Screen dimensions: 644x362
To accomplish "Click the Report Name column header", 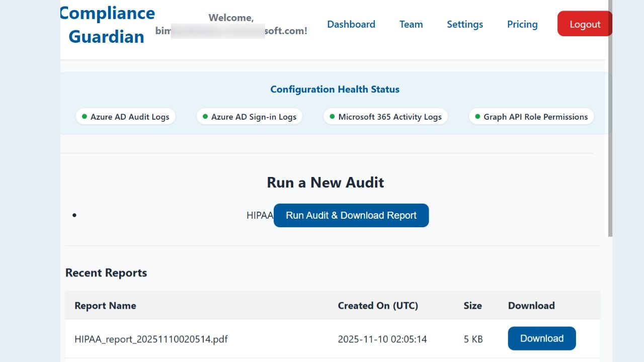I will [105, 306].
